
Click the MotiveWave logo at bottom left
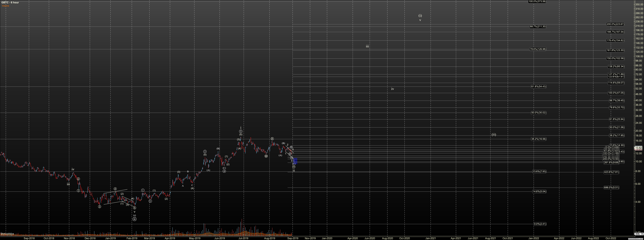pos(7,234)
